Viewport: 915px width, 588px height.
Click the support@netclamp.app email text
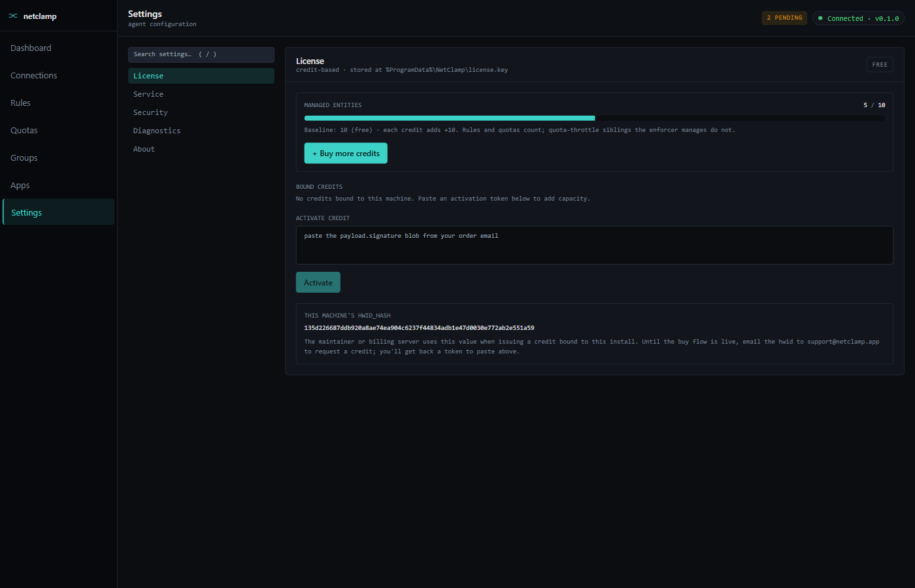click(843, 342)
